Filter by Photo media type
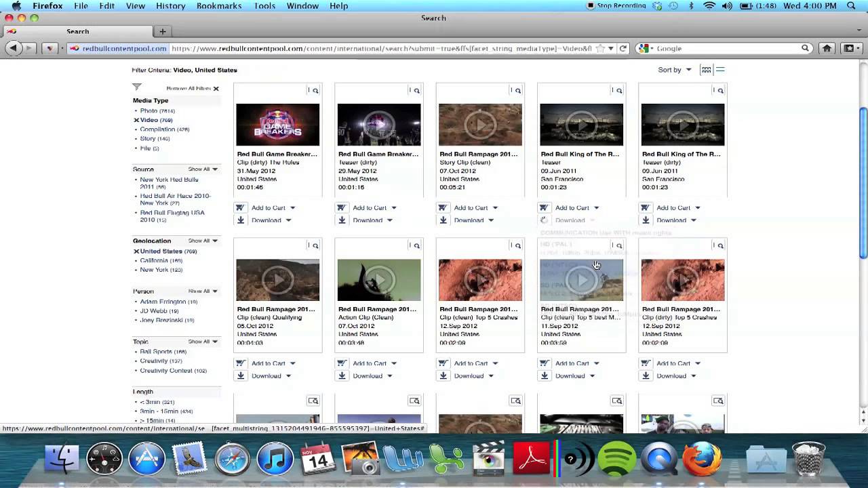The width and height of the screenshot is (868, 488). (157, 110)
